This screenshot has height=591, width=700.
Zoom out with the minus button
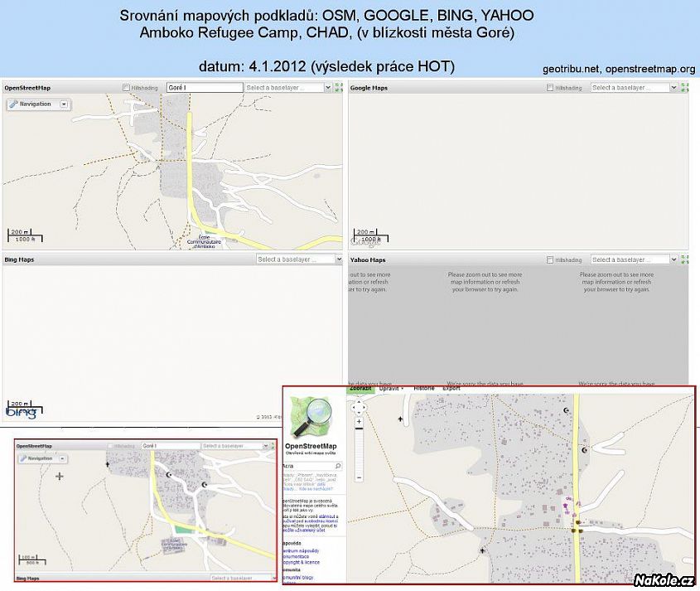(359, 477)
